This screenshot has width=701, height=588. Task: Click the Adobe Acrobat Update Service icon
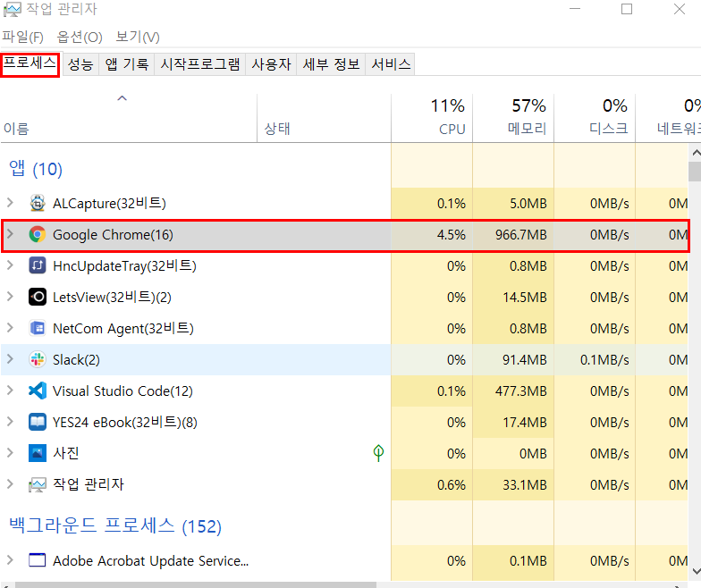coord(38,560)
